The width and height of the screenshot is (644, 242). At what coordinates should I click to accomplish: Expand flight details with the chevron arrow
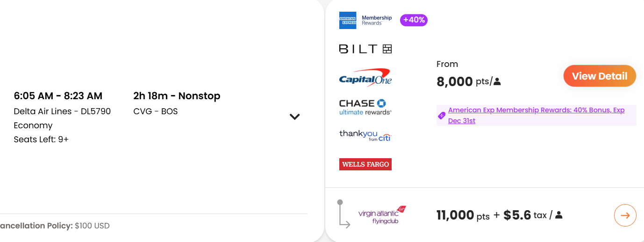(x=294, y=117)
